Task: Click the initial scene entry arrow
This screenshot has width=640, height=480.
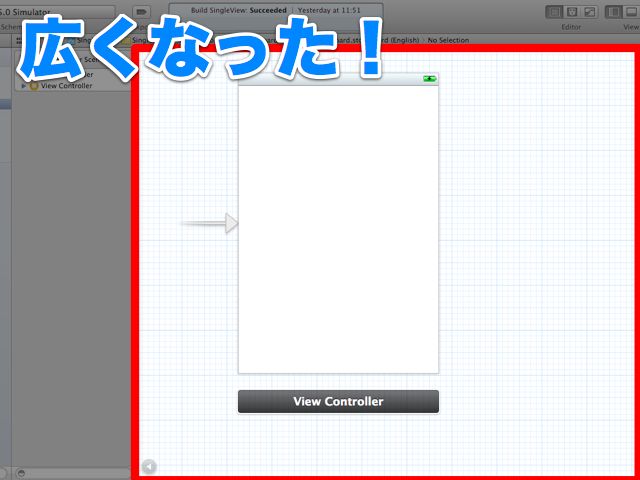Action: tap(210, 223)
